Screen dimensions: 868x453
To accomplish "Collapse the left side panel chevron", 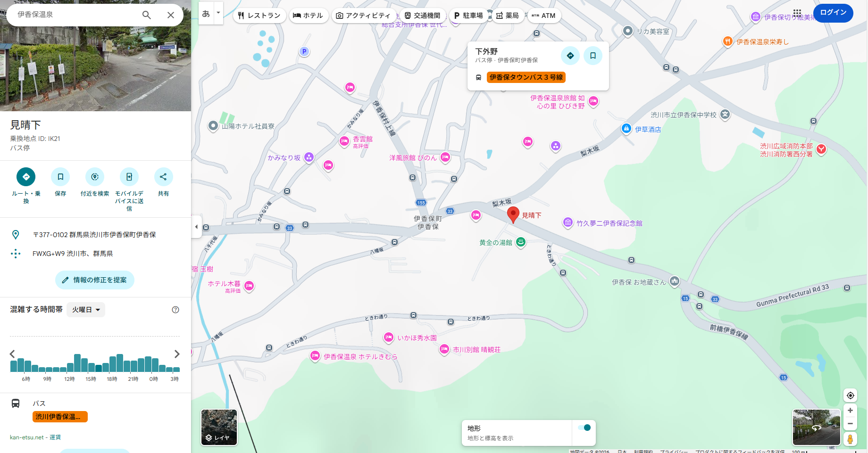I will click(x=196, y=227).
